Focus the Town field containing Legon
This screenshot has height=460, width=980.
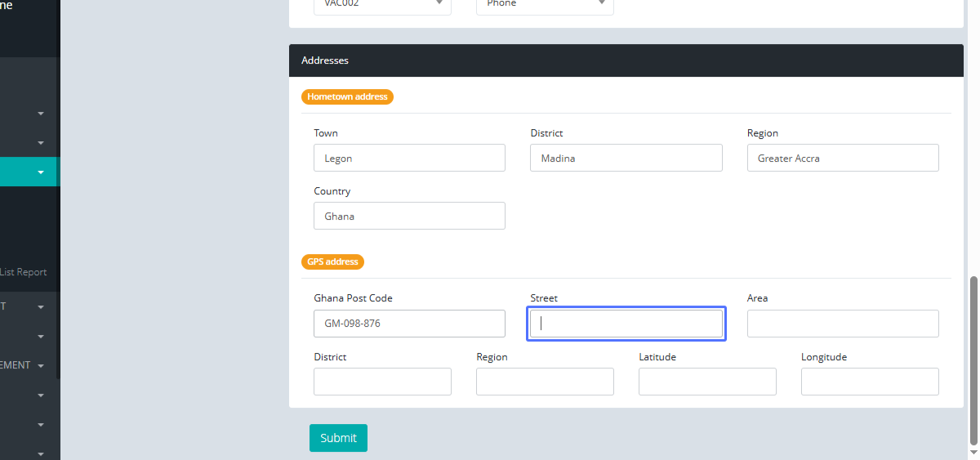[409, 159]
